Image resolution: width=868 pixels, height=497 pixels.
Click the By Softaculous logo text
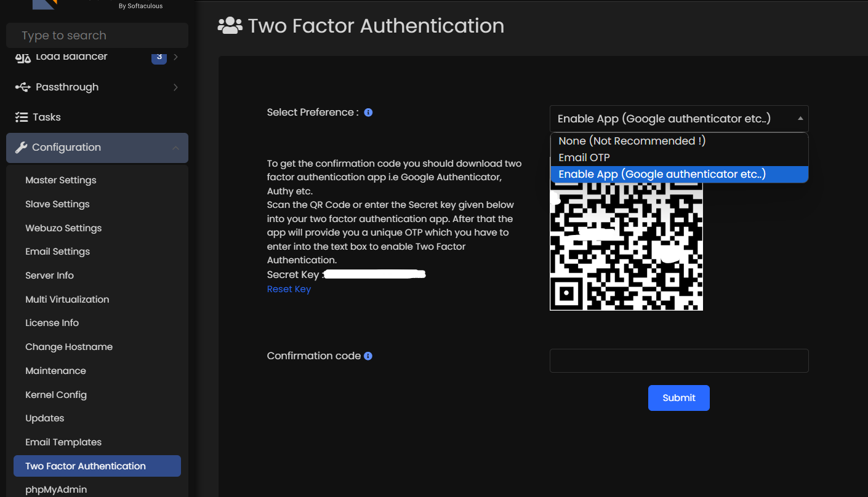[140, 6]
